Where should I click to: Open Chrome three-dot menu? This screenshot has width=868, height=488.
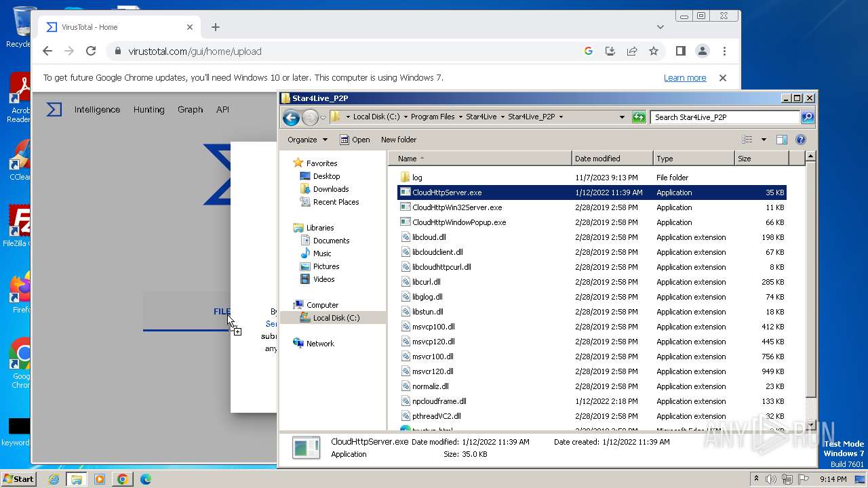724,51
